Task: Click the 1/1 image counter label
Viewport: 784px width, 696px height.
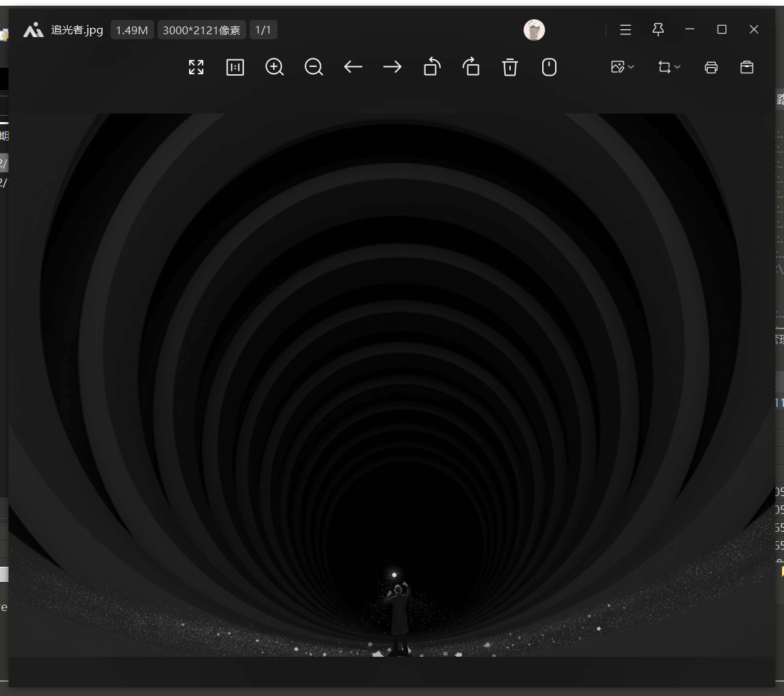Action: tap(263, 30)
